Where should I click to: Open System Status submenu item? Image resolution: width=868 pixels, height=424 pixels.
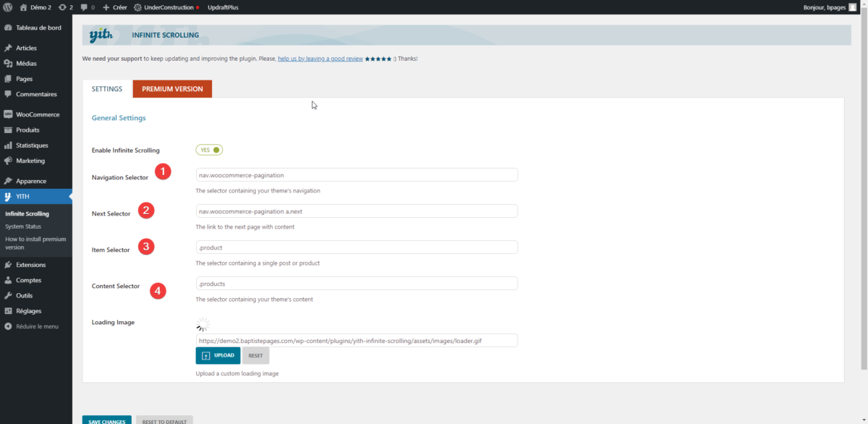[23, 226]
